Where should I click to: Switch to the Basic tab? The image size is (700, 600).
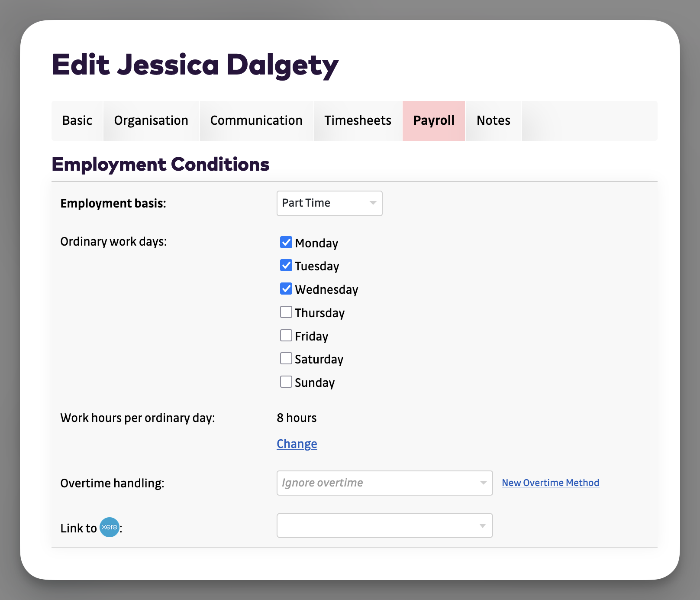[x=77, y=120]
